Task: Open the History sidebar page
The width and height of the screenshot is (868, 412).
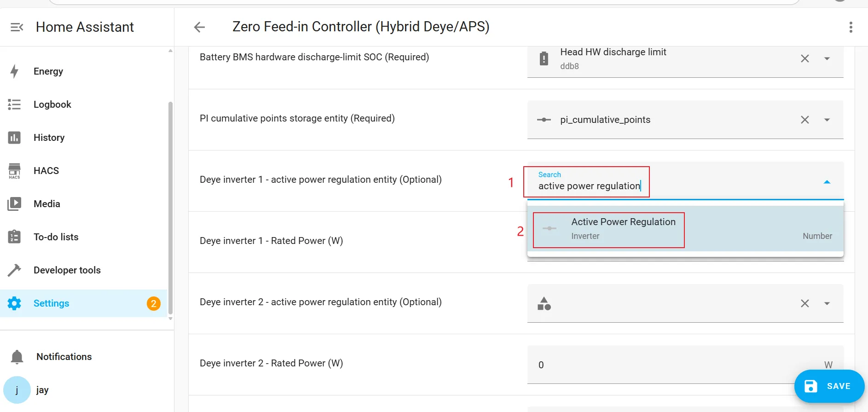Action: pos(49,138)
